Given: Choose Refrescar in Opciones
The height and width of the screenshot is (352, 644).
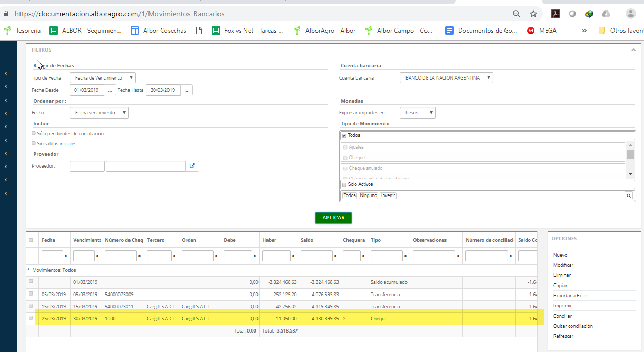Looking at the screenshot, I should click(563, 336).
